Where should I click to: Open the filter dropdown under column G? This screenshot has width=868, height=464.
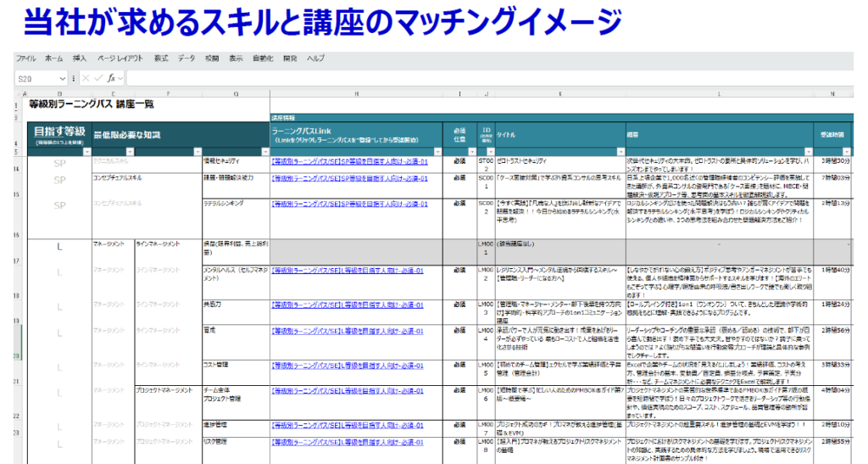[x=264, y=152]
